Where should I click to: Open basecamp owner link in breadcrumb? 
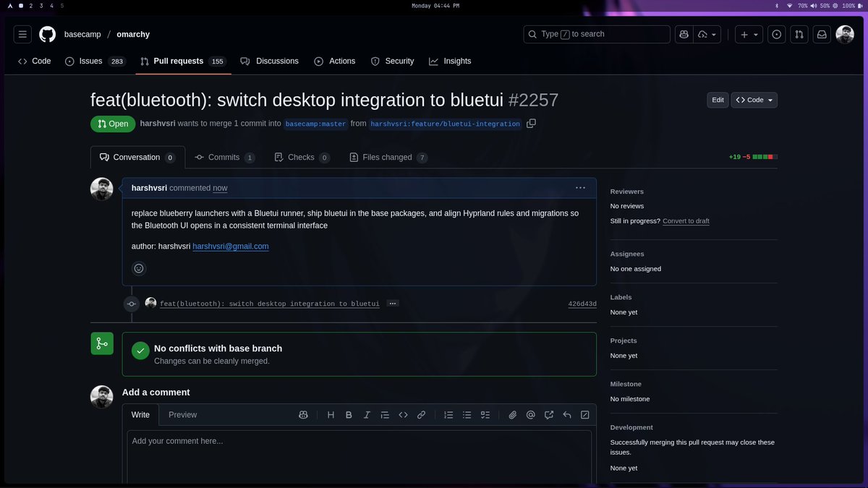[x=82, y=34]
